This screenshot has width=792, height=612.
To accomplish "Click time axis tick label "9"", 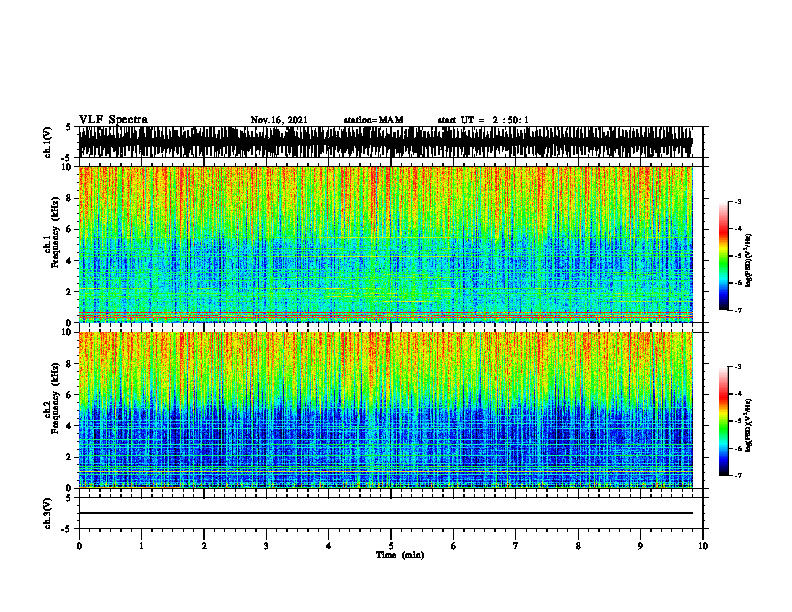I will coord(640,546).
